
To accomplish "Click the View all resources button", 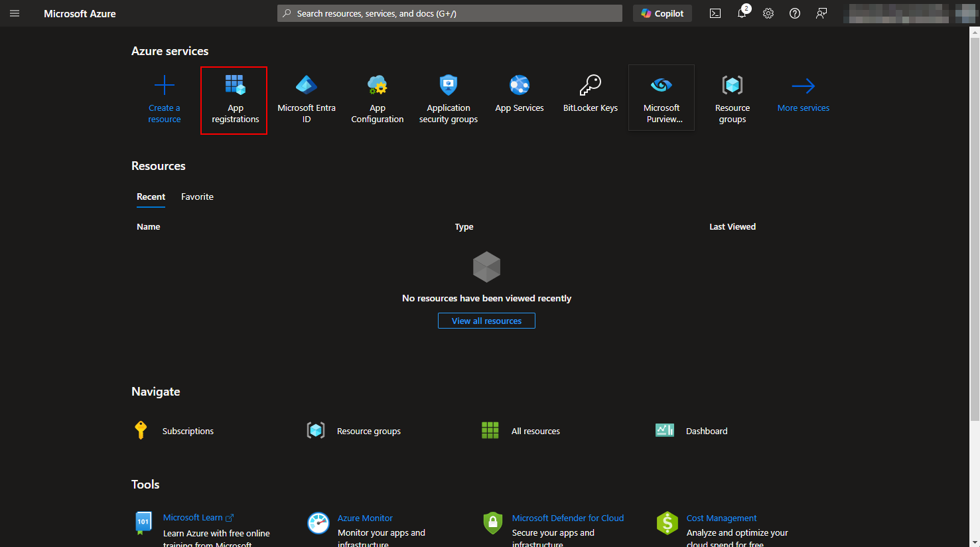I will (x=486, y=321).
